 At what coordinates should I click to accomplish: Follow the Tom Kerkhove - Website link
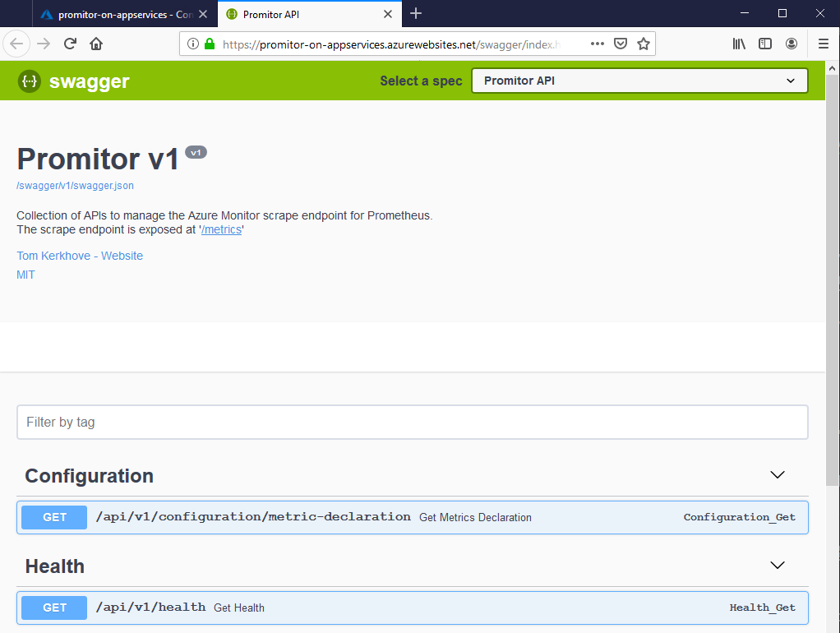click(80, 256)
